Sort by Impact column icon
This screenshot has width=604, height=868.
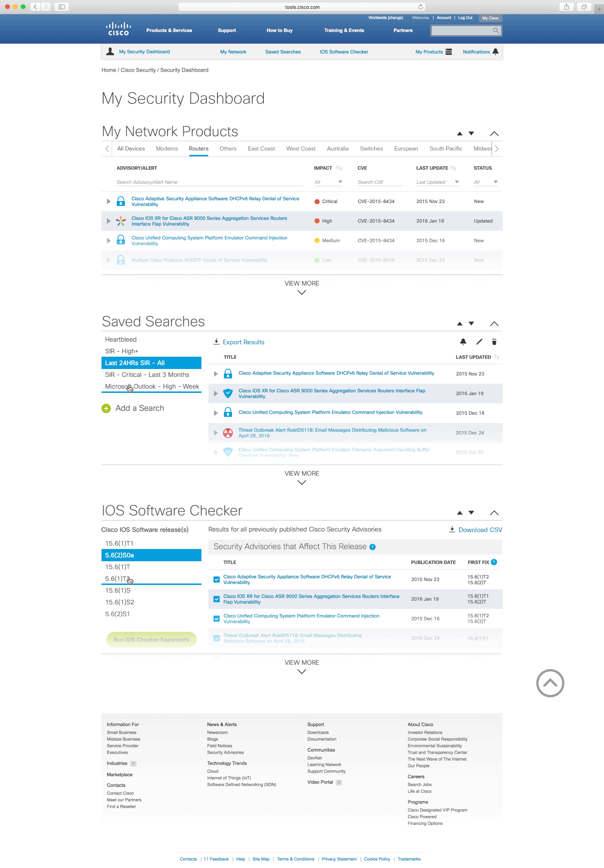pos(339,168)
